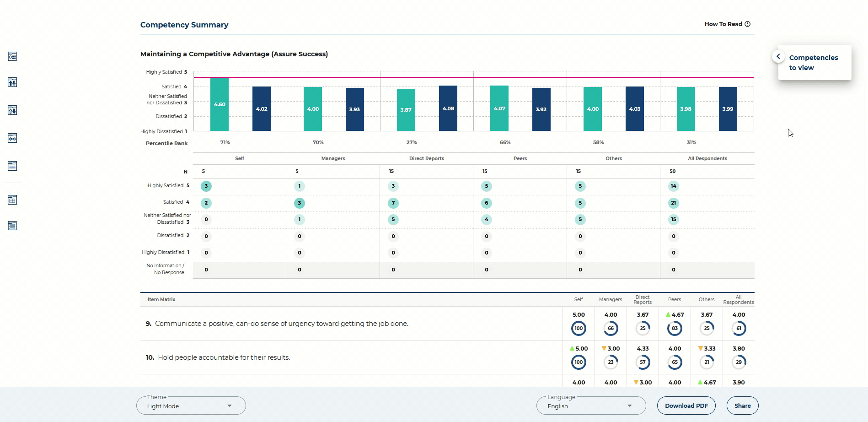Click the Direct Reports teal bar showing 3.87
This screenshot has width=868, height=422.
[406, 110]
